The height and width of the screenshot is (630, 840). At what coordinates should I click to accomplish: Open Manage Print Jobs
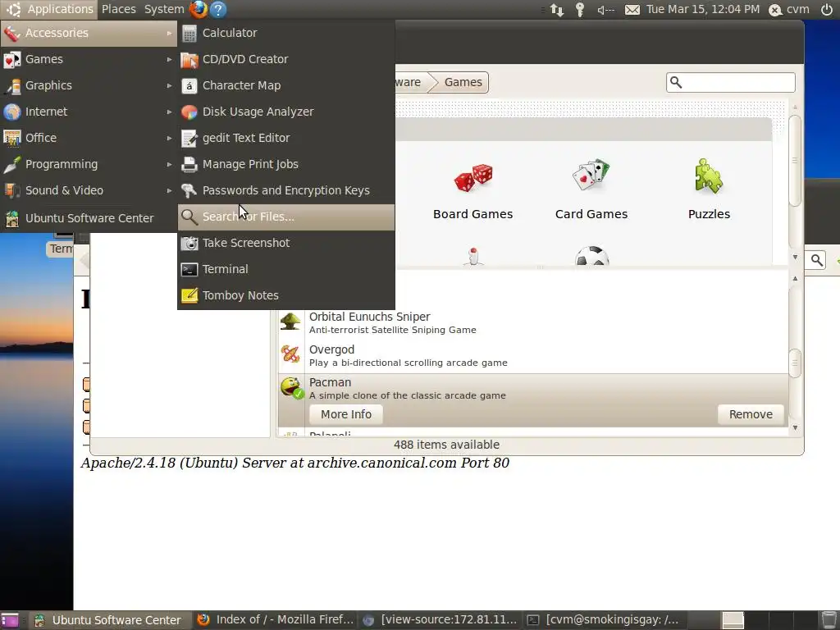pyautogui.click(x=286, y=164)
